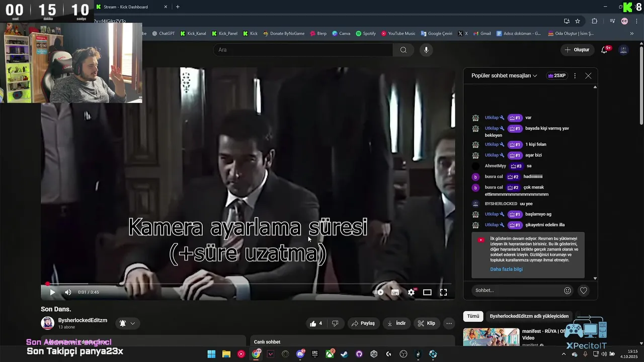Mute the video volume speaker icon

click(x=68, y=292)
